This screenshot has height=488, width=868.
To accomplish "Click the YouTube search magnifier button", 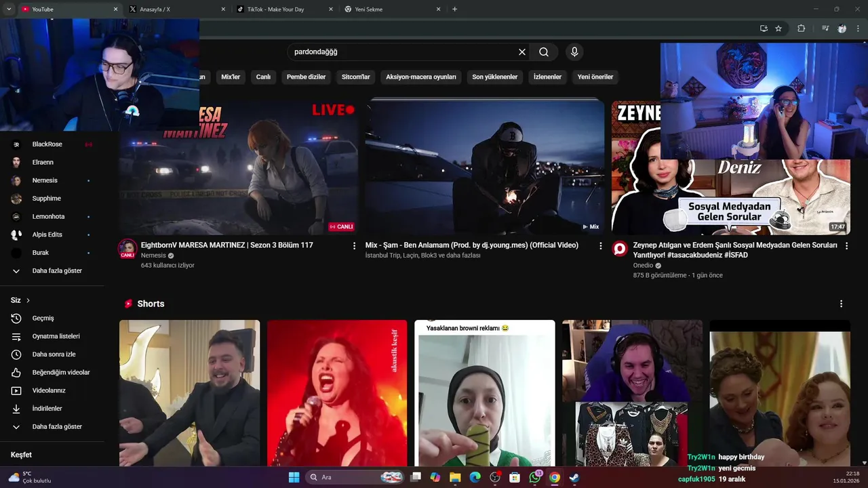I will point(544,52).
